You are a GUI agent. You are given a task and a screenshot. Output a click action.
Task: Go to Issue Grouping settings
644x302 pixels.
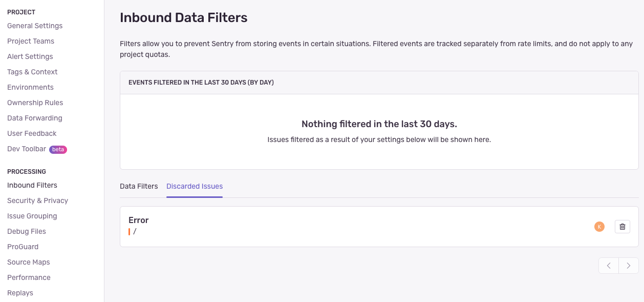pos(32,216)
